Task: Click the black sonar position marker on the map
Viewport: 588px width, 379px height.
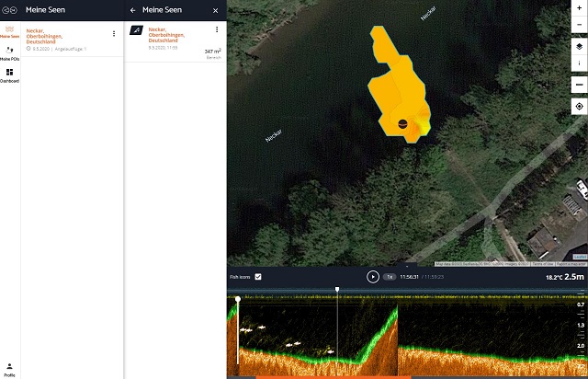Action: tap(402, 124)
